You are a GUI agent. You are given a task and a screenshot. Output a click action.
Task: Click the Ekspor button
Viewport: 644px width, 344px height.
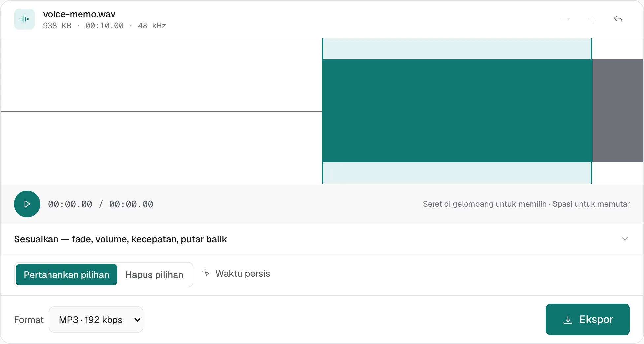[x=588, y=320]
